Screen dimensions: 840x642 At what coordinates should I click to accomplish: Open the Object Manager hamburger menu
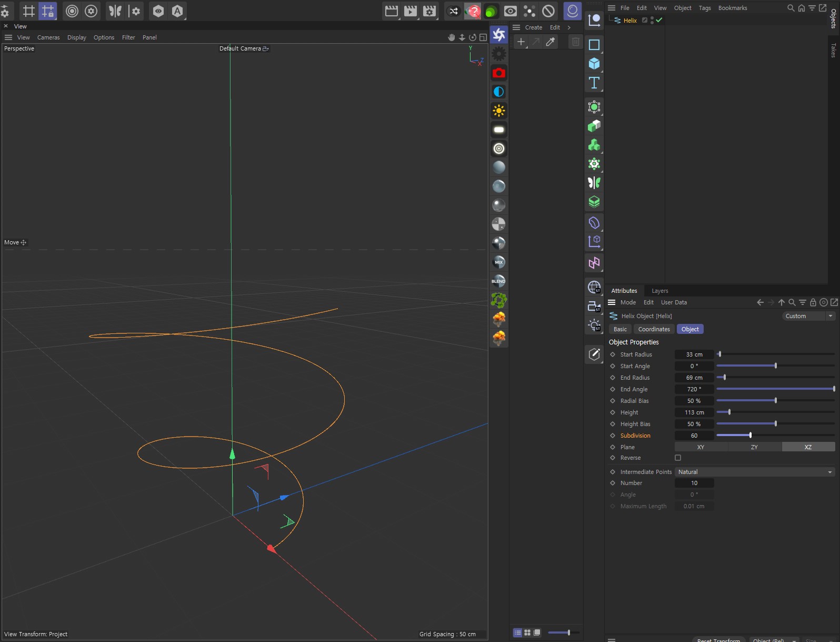tap(612, 8)
